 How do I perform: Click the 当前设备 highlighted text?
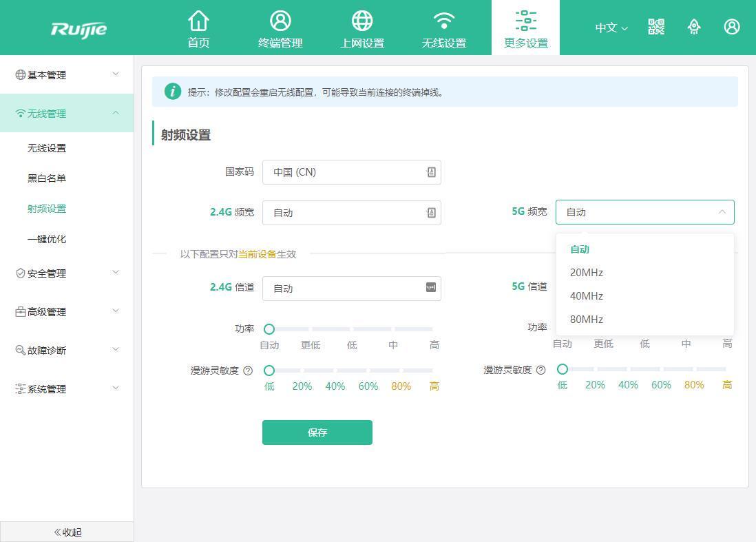[x=258, y=254]
